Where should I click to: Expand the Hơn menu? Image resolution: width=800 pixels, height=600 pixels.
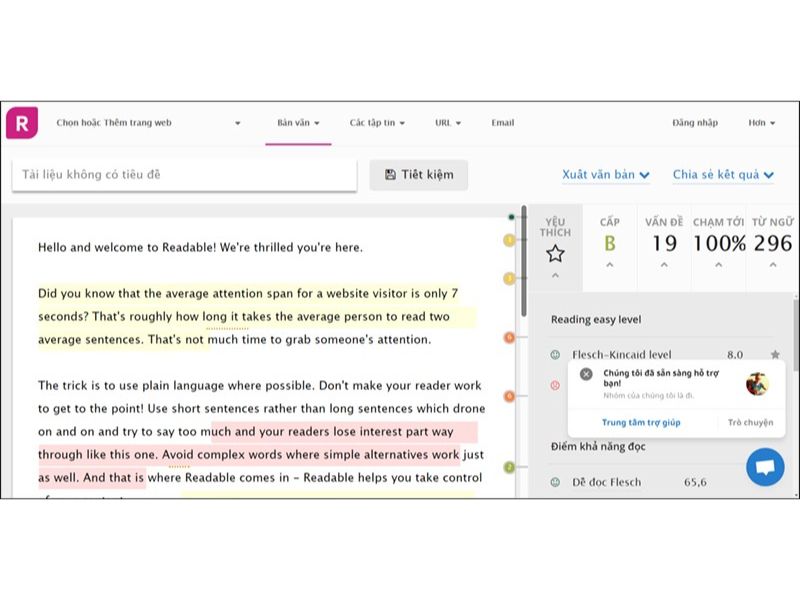(762, 122)
